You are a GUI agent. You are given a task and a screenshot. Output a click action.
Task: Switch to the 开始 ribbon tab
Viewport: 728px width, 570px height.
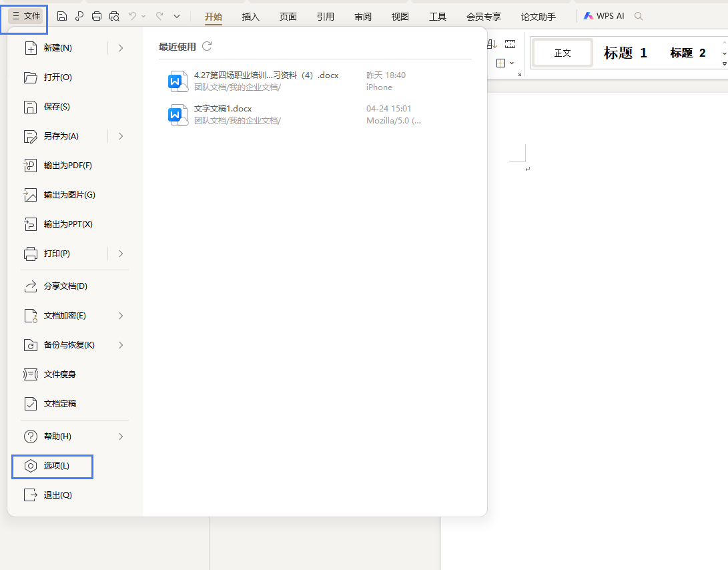[x=214, y=17]
